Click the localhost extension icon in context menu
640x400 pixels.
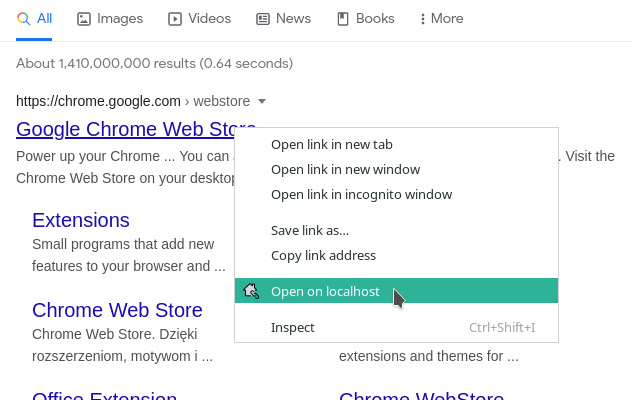[251, 291]
